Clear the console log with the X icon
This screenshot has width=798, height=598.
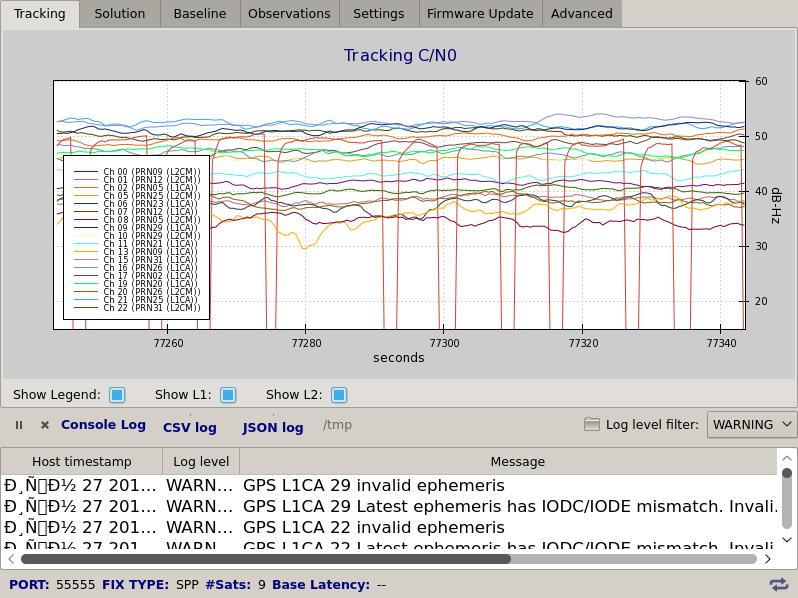45,425
